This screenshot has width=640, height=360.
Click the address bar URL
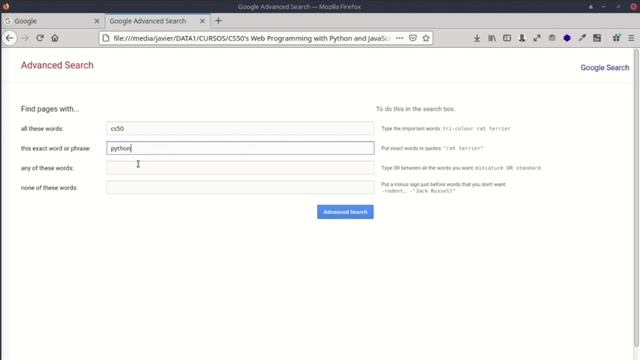(x=251, y=38)
